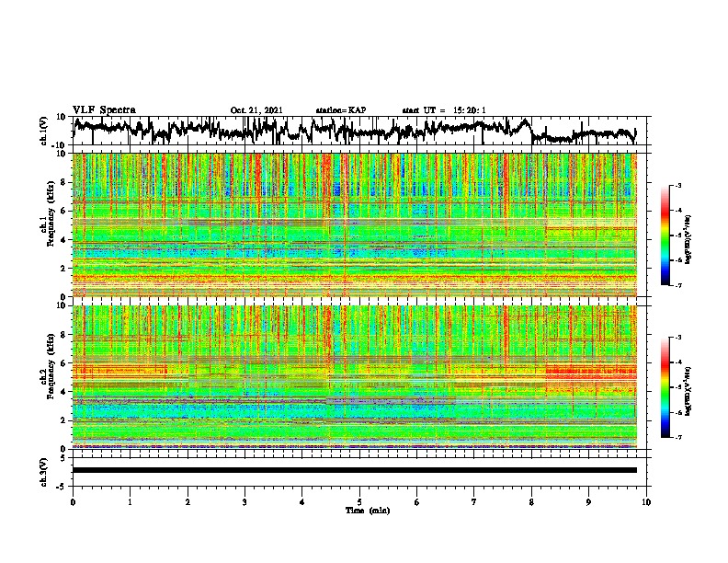
Task: Click the ch.1 color scale bar
Action: tap(665, 236)
